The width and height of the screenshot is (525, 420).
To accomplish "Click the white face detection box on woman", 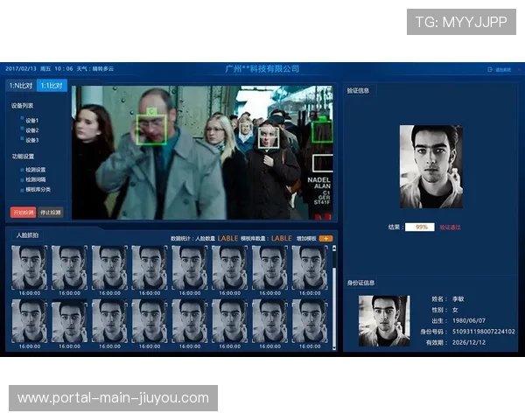I will 269,136.
